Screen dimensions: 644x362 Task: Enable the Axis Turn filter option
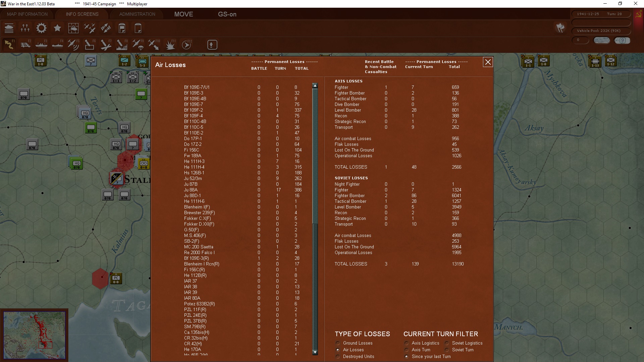[x=406, y=350]
